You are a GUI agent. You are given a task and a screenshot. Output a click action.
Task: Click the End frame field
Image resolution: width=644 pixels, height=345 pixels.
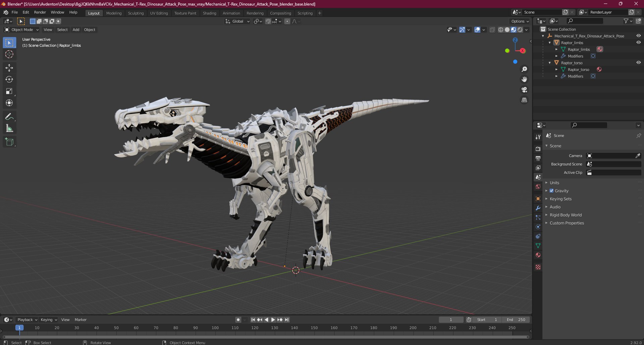[516, 320]
